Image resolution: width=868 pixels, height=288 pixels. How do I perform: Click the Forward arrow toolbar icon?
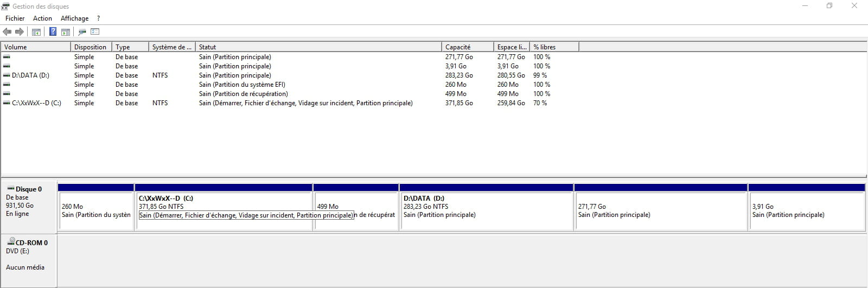[20, 32]
